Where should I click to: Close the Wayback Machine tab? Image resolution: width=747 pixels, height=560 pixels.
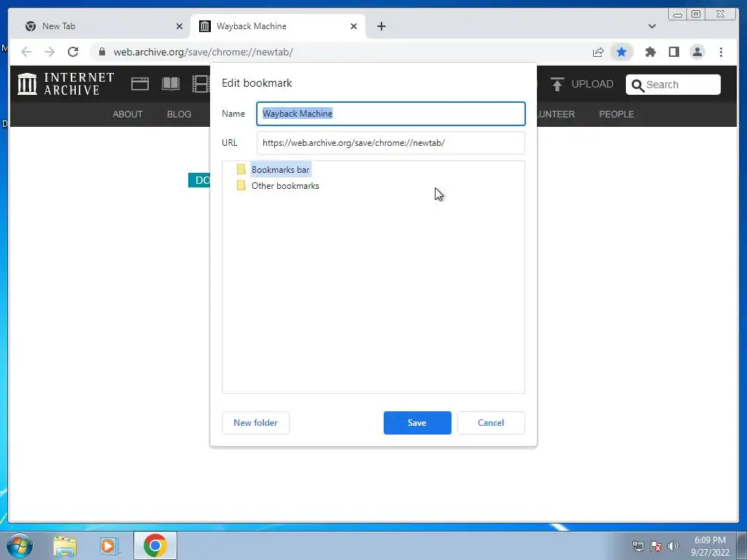click(354, 26)
